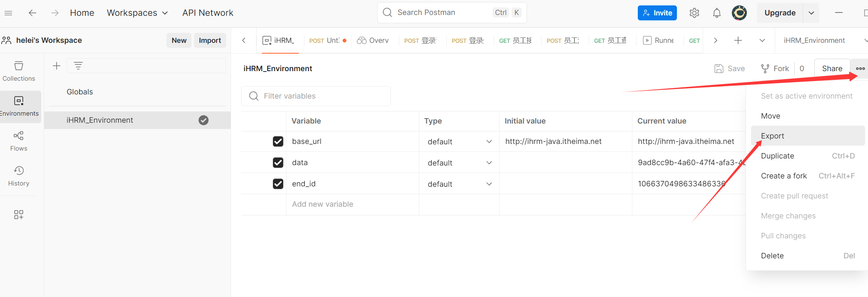Open the Flows sidebar icon

pyautogui.click(x=19, y=141)
